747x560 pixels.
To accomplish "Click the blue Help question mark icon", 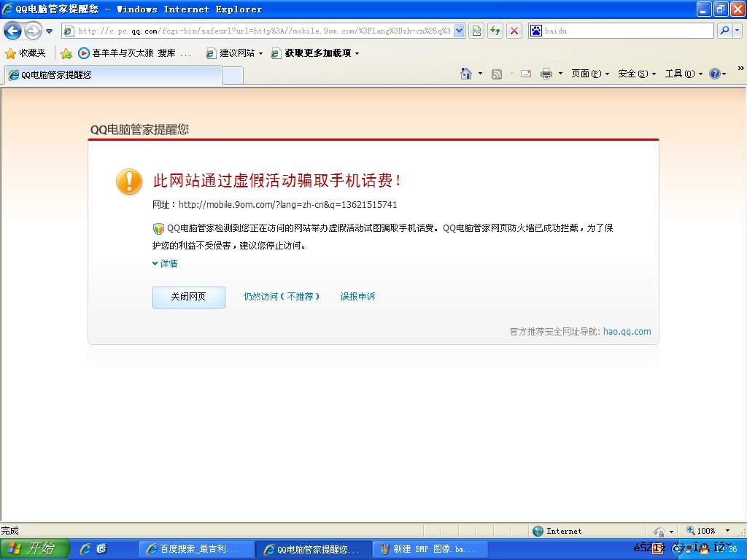I will coord(715,74).
